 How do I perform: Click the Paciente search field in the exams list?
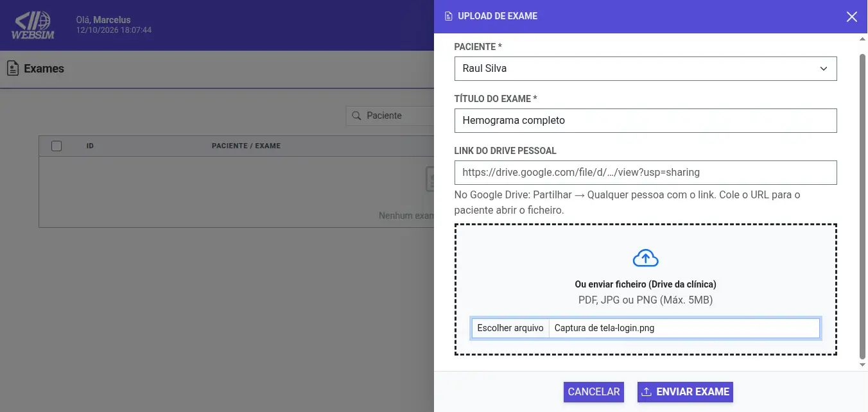tap(390, 116)
